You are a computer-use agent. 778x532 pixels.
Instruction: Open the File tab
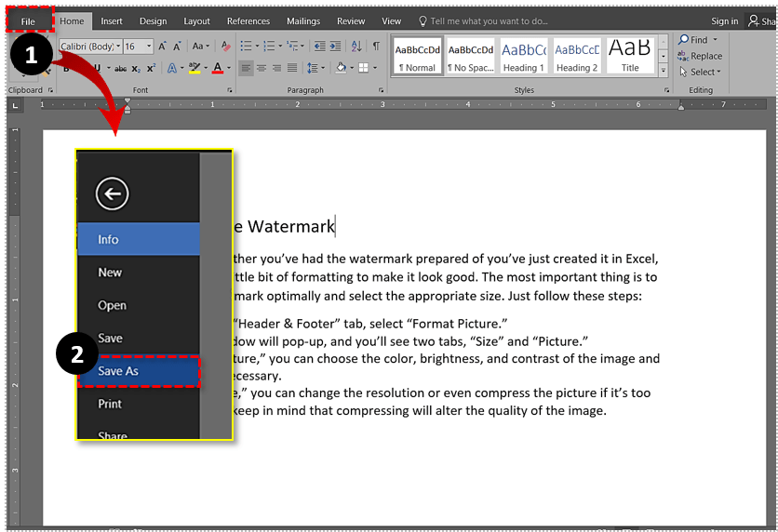tap(28, 21)
